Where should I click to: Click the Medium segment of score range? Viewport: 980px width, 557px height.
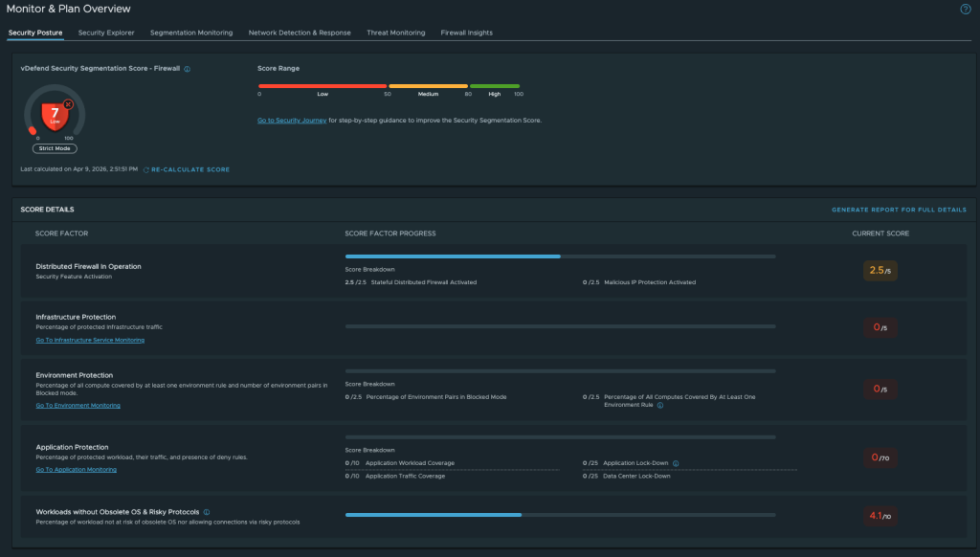[428, 86]
